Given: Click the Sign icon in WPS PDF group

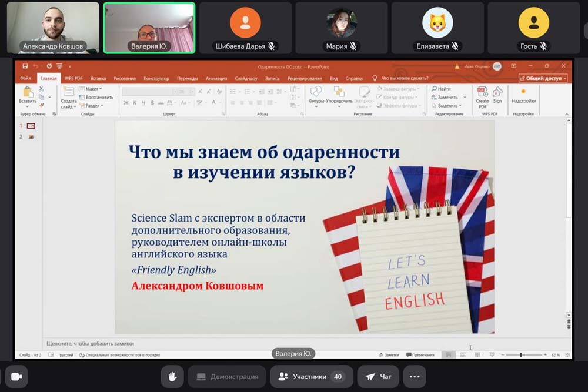Looking at the screenshot, I should click(497, 93).
